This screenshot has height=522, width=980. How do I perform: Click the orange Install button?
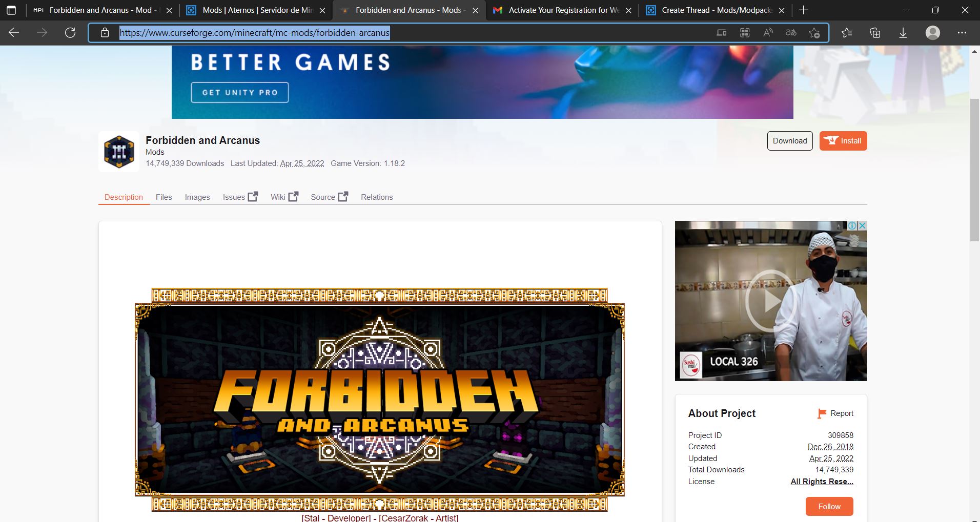843,141
